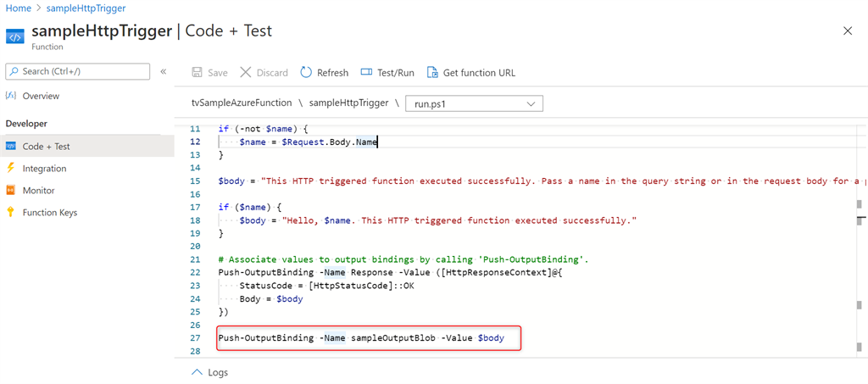
Task: Click line number 11 in the editor
Action: coord(195,129)
